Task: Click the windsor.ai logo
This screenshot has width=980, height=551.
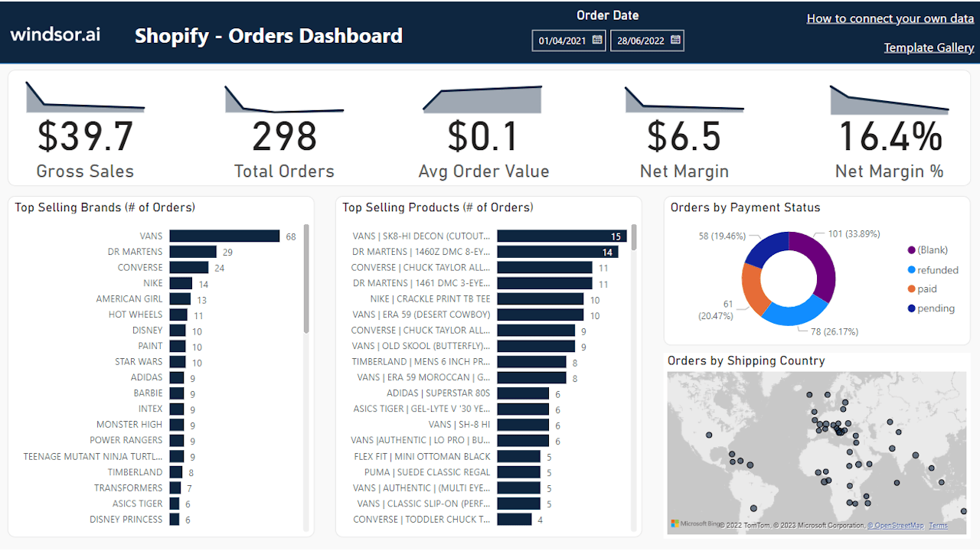Action: click(54, 34)
